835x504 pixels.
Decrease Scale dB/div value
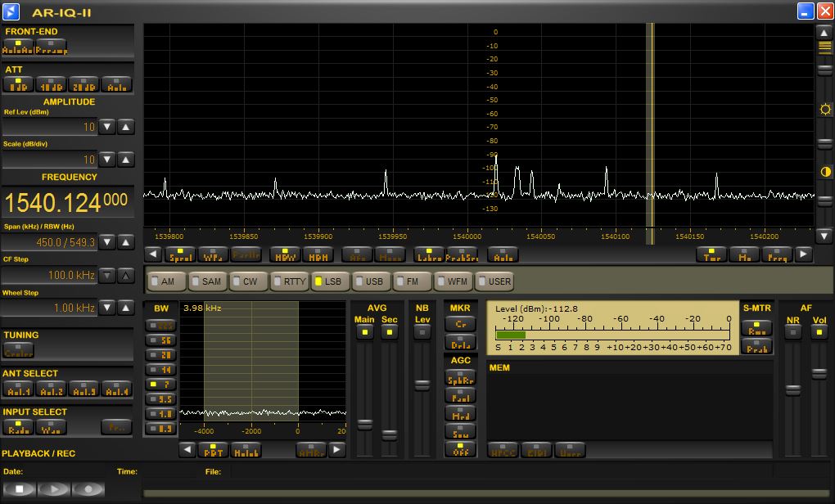coord(107,159)
